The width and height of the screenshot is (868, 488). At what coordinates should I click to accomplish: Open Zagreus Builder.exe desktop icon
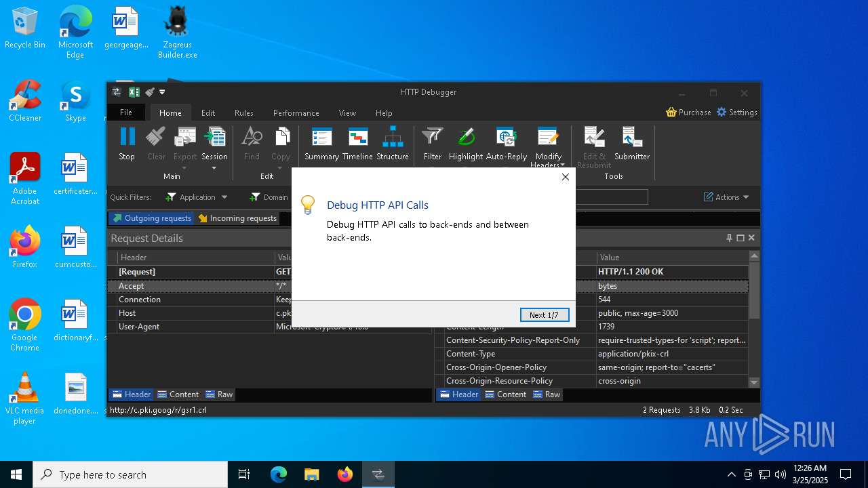click(x=177, y=32)
